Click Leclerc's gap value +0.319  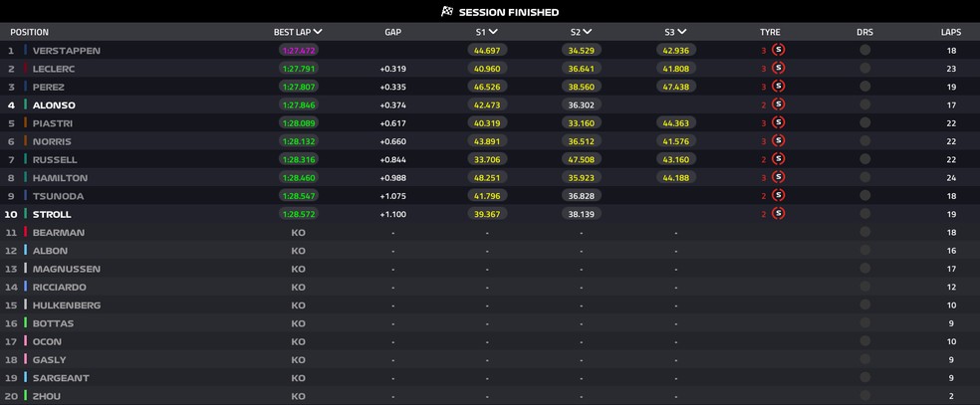coord(393,69)
